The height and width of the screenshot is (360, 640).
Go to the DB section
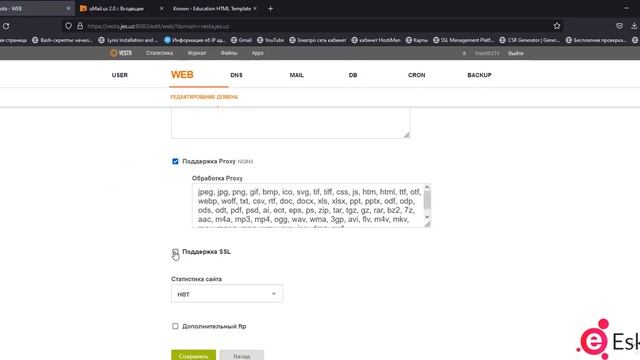(353, 75)
